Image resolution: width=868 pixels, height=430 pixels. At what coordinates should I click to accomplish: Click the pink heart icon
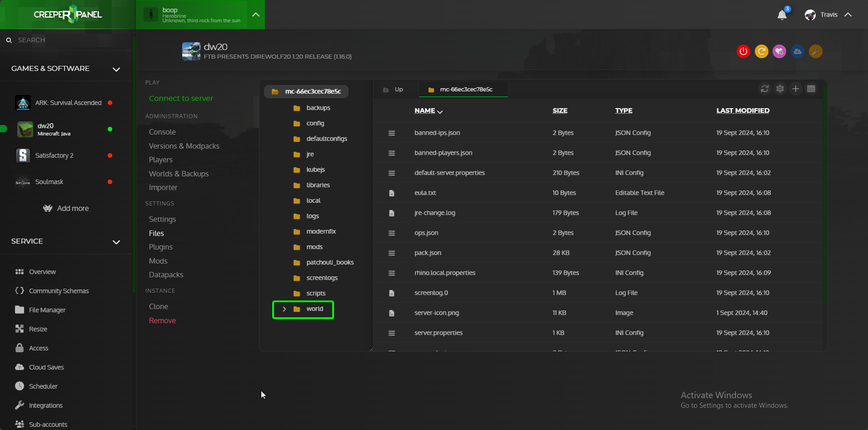779,51
